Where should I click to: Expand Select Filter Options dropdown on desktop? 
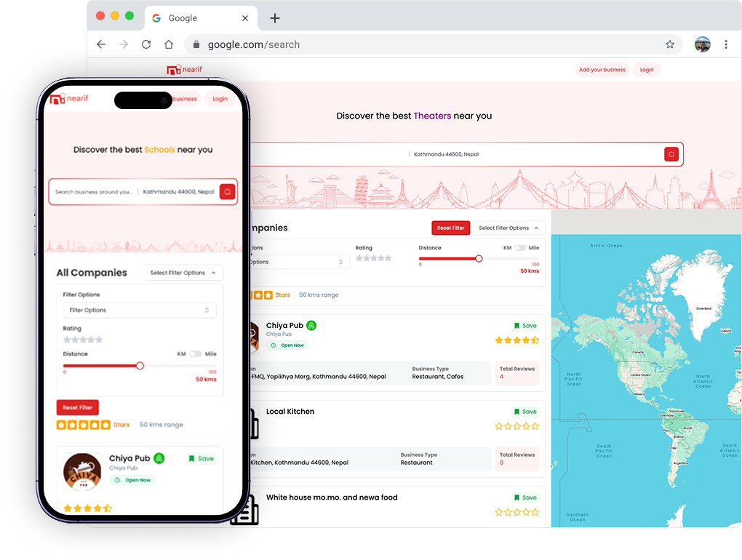click(508, 228)
